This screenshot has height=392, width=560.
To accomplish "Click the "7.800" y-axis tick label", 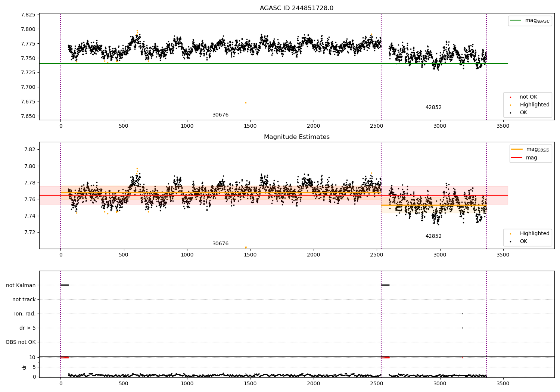I will [28, 29].
